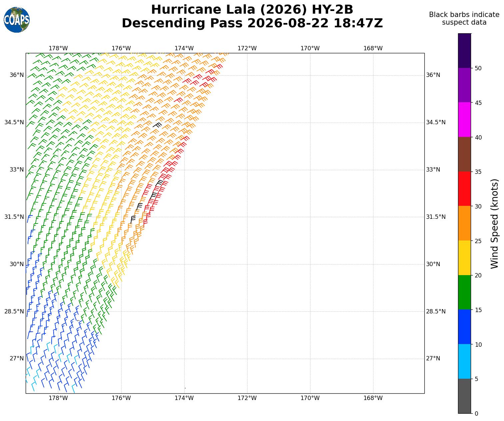504x421 pixels.
Task: Click the 172°W label on the bottom axis
Action: coord(247,398)
